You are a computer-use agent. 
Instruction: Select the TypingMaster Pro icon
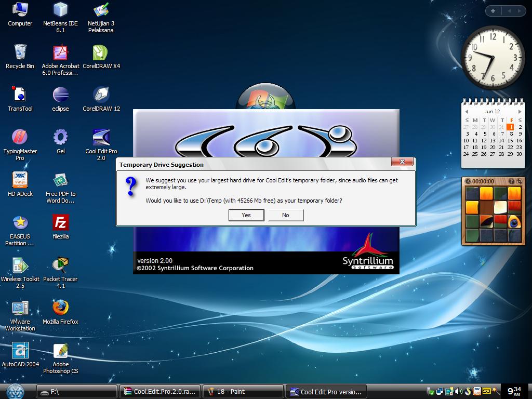click(x=20, y=145)
